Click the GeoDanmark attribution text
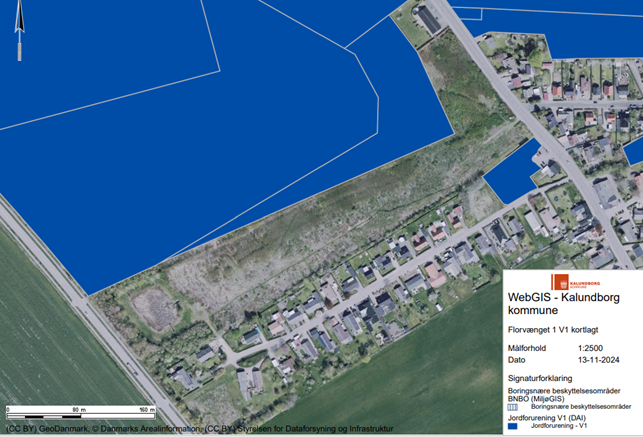Viewport: 643px width, 437px height. pos(48,429)
